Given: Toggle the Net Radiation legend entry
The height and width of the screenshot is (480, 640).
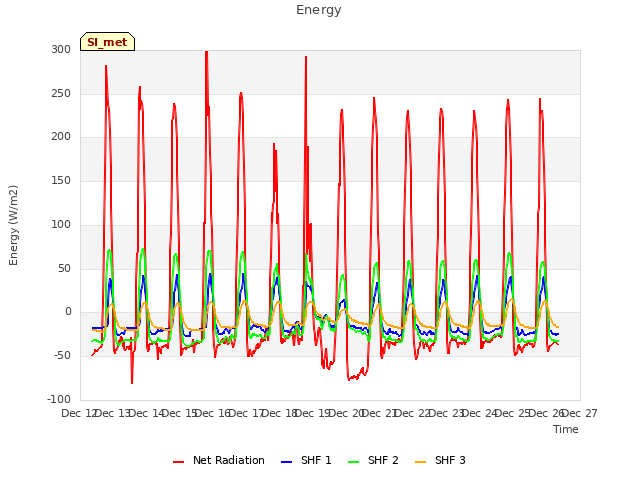Looking at the screenshot, I should click(x=219, y=460).
